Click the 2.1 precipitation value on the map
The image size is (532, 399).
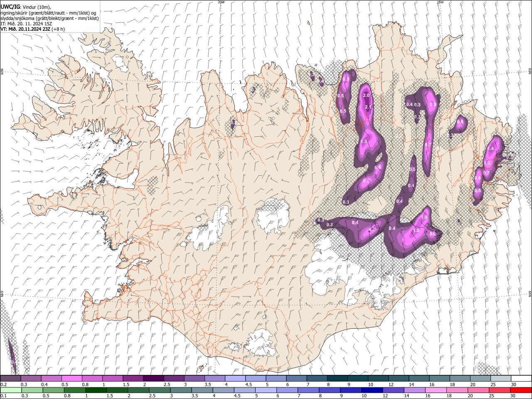[368, 107]
